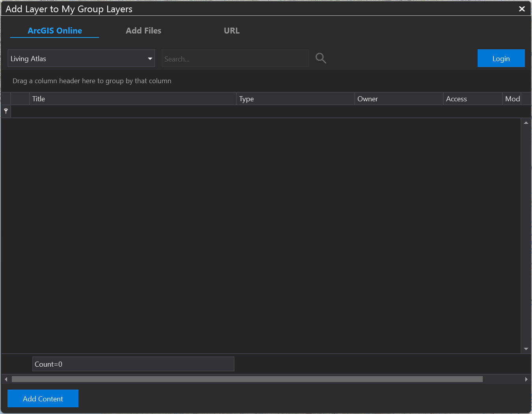Image resolution: width=532 pixels, height=414 pixels.
Task: Sort by the Access column header
Action: click(x=472, y=99)
